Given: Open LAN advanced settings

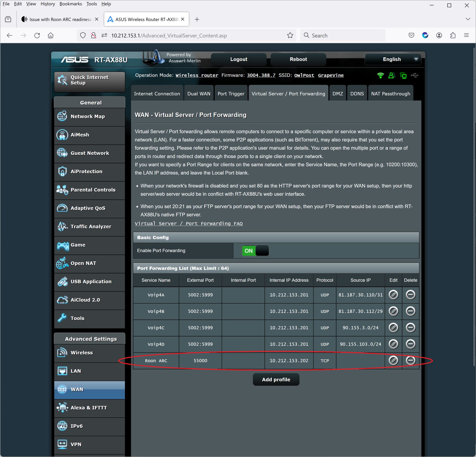Looking at the screenshot, I should coord(89,371).
